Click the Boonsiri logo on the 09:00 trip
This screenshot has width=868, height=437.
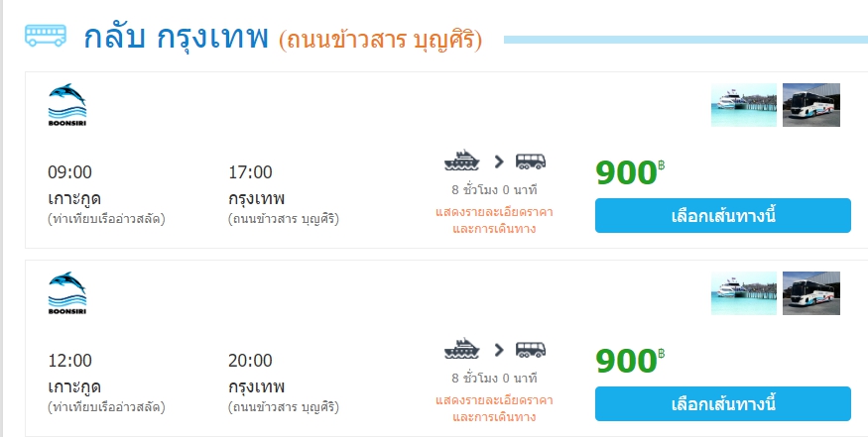click(66, 105)
